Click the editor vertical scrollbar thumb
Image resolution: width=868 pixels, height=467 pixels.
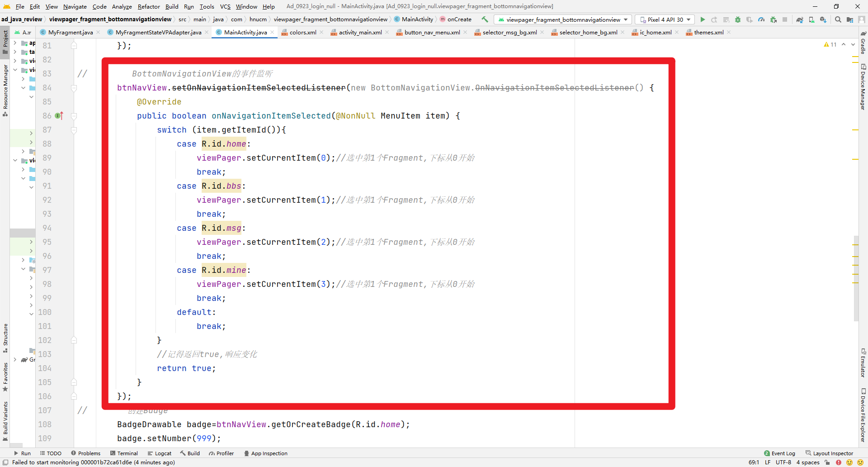point(856,278)
